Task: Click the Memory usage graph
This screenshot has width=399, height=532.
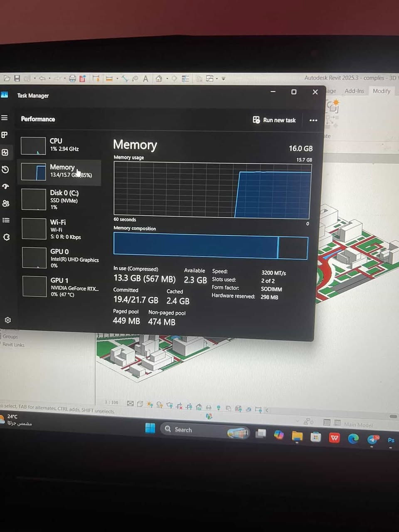Action: click(212, 190)
